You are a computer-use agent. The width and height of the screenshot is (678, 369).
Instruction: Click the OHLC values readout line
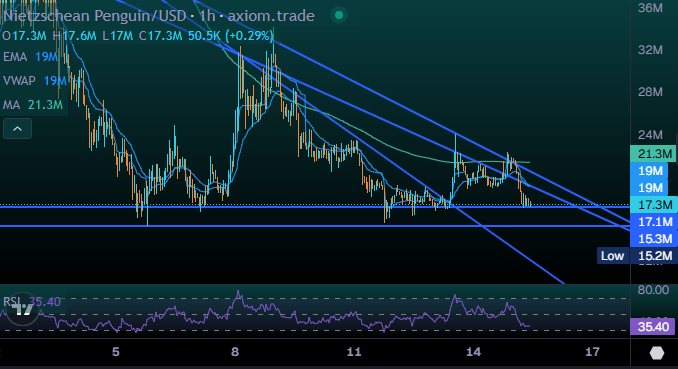coord(138,36)
